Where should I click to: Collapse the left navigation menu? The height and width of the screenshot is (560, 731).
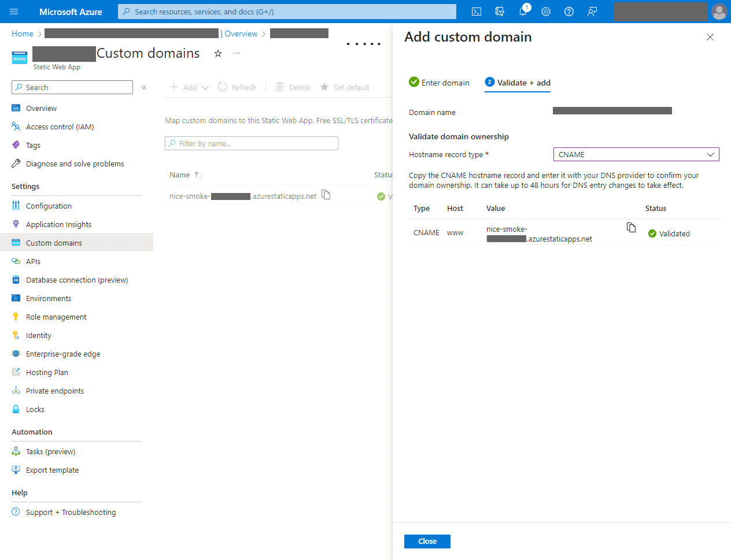click(144, 87)
